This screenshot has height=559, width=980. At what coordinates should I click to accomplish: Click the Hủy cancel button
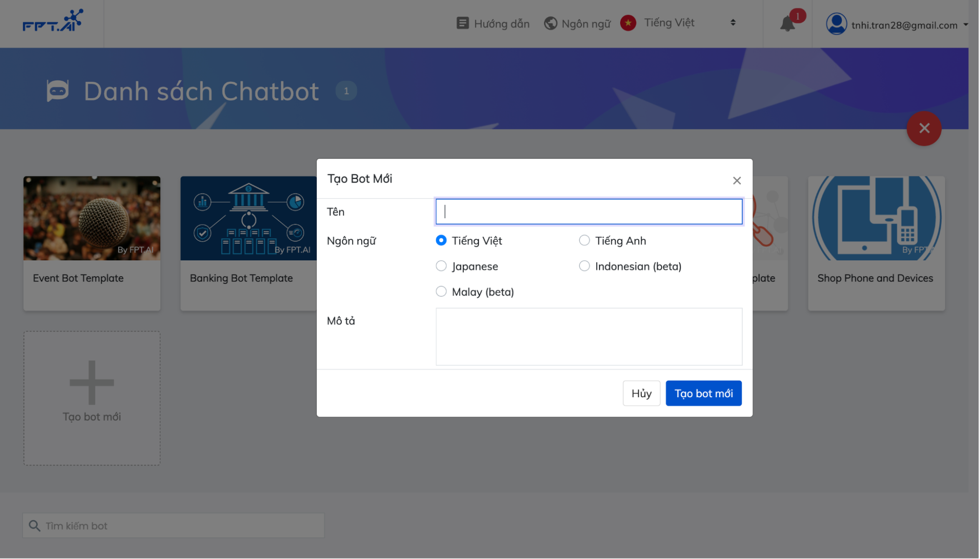pos(641,393)
